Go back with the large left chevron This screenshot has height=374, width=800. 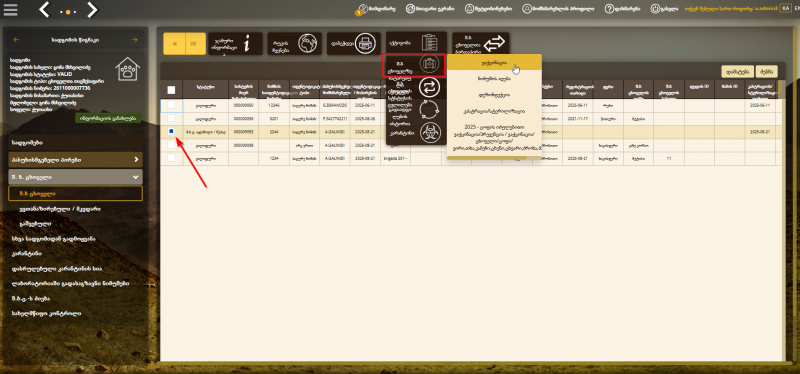(x=44, y=9)
